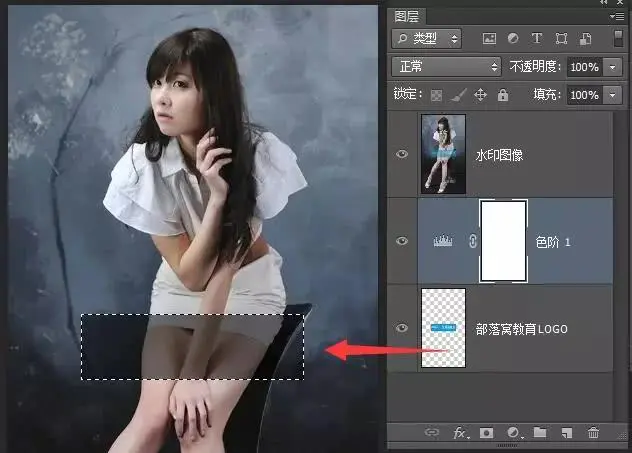632x453 pixels.
Task: Create a new layer group
Action: click(x=540, y=432)
